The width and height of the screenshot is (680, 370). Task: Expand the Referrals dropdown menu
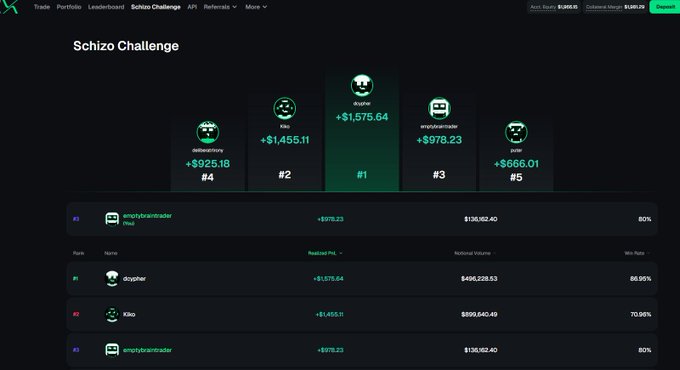(220, 7)
